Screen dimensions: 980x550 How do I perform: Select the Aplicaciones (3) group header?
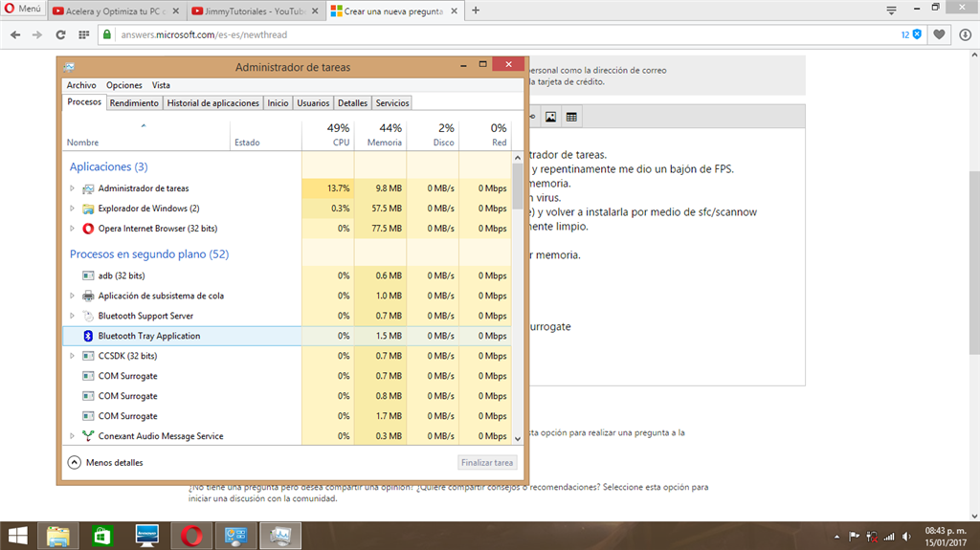click(x=109, y=166)
